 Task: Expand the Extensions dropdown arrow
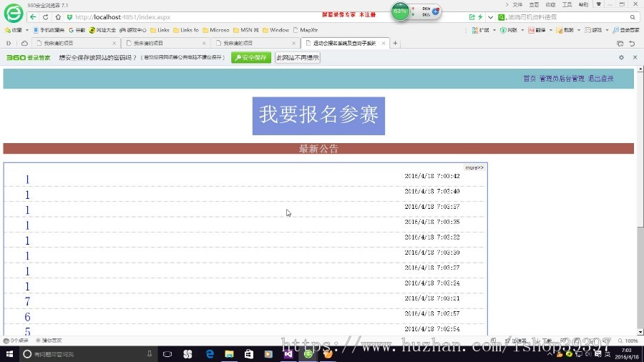[494, 30]
